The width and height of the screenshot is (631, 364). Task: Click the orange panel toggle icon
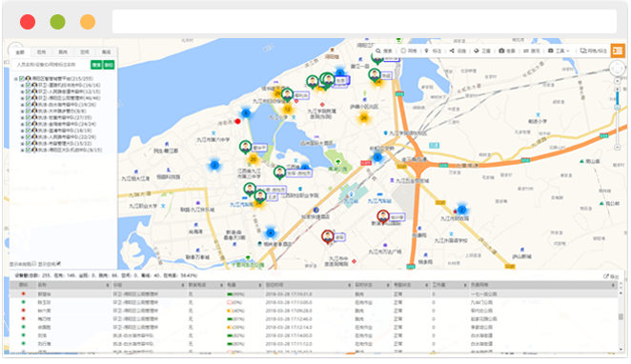[618, 51]
